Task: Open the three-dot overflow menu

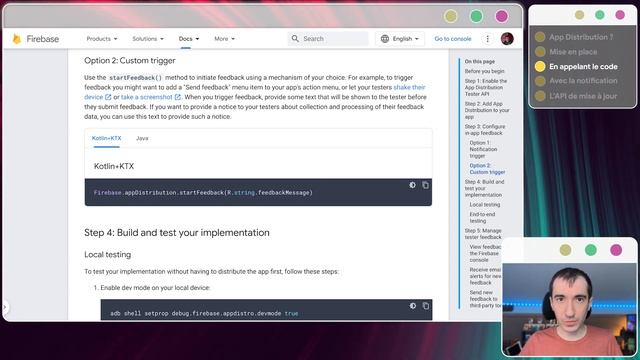Action: (487, 39)
